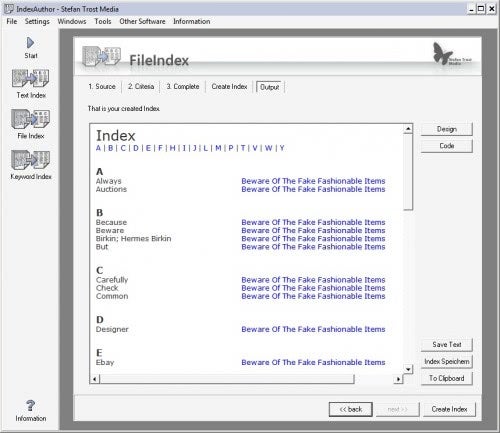The width and height of the screenshot is (500, 433).
Task: Click the Index Speichern button
Action: (x=447, y=361)
